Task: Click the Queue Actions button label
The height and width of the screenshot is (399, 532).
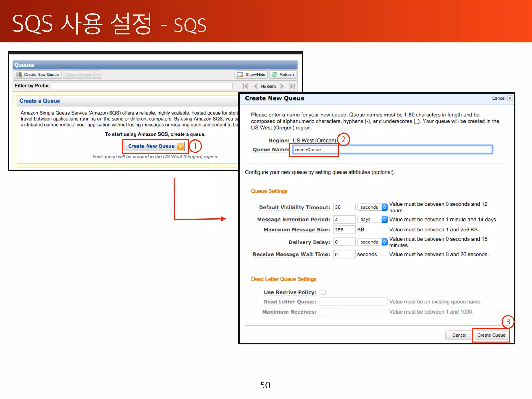Action: click(79, 75)
